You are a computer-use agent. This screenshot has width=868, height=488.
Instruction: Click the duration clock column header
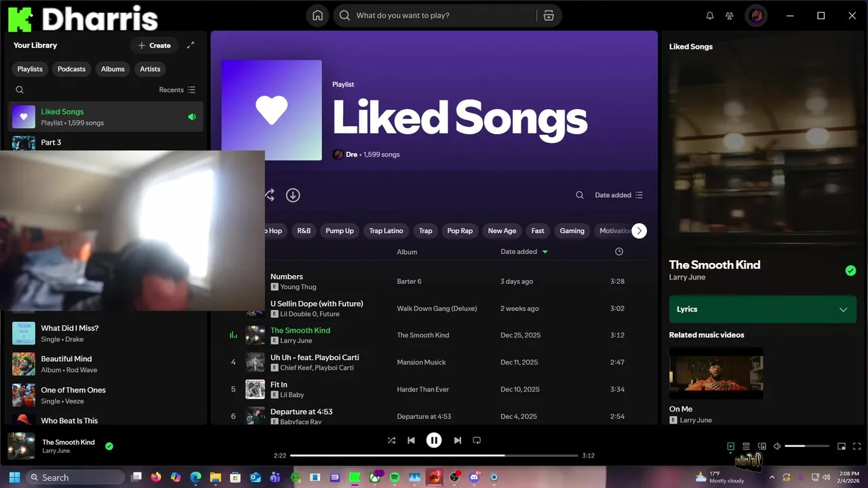coord(618,251)
